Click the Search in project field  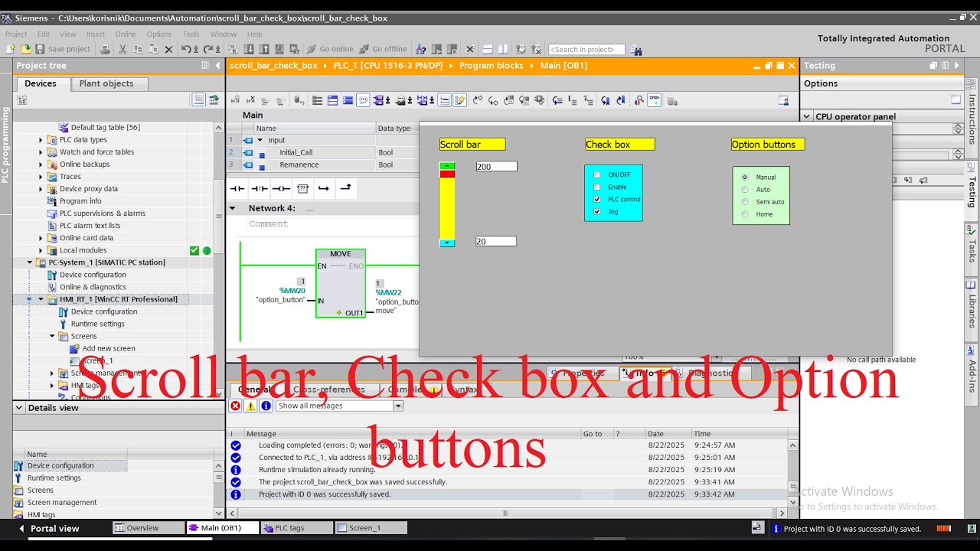tap(586, 49)
